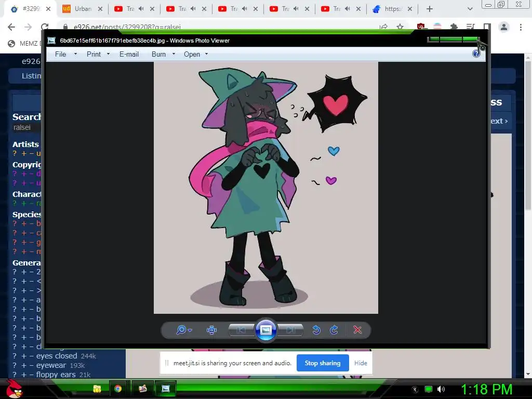The image size is (532, 399).
Task: Open Chrome three-dot menu
Action: tap(521, 27)
